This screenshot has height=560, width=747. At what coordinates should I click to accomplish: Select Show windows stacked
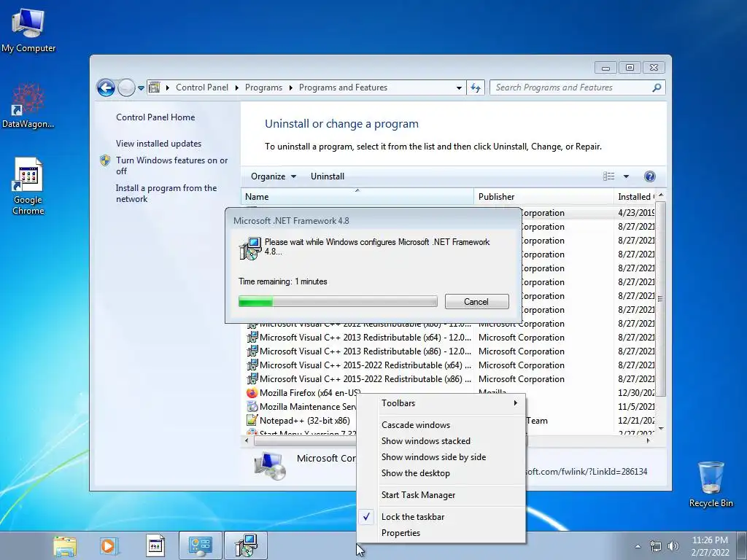pos(441,441)
